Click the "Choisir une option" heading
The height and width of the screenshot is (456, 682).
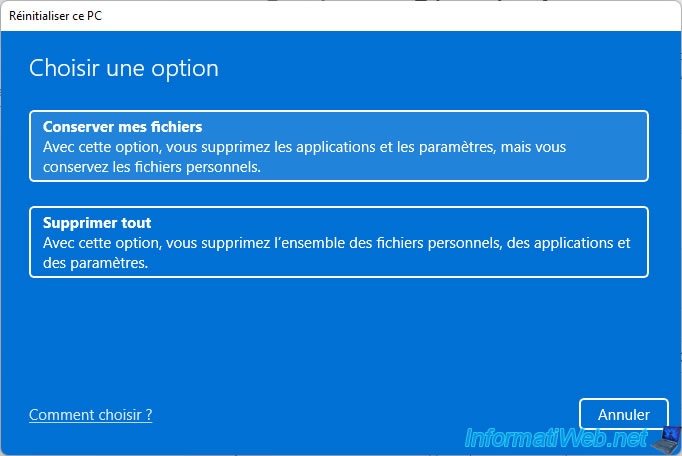124,68
